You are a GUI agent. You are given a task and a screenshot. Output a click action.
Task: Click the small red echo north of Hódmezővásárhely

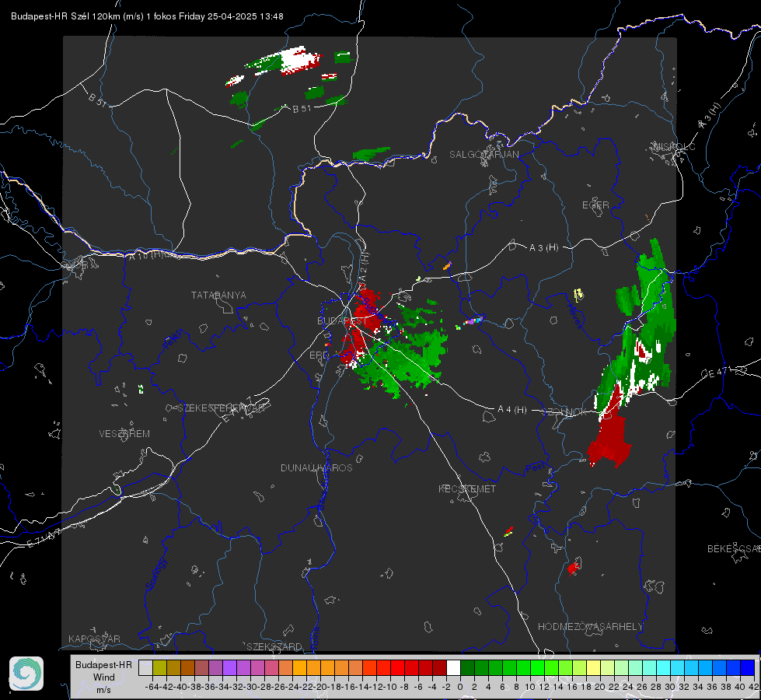574,567
